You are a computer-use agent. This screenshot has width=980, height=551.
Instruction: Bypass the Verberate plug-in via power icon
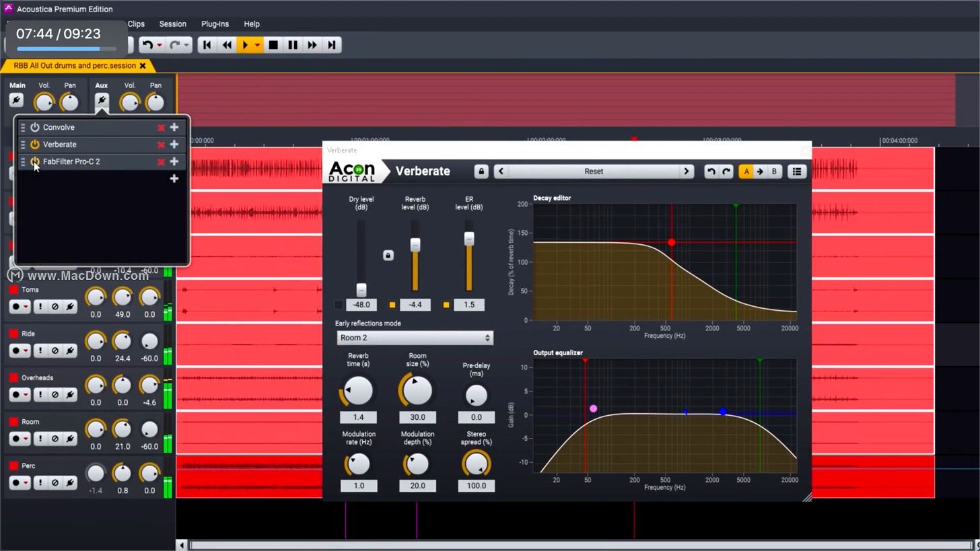pyautogui.click(x=34, y=145)
